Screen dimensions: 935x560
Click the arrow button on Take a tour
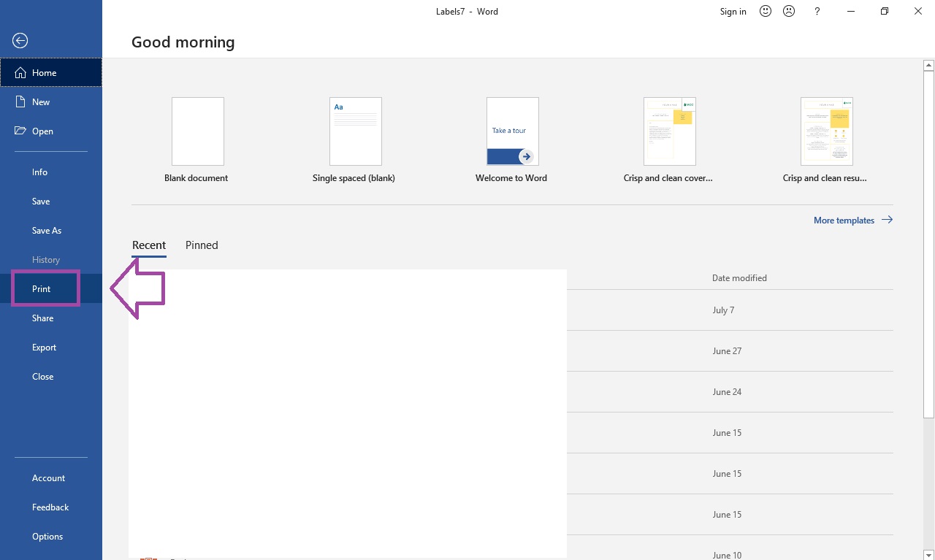[526, 156]
